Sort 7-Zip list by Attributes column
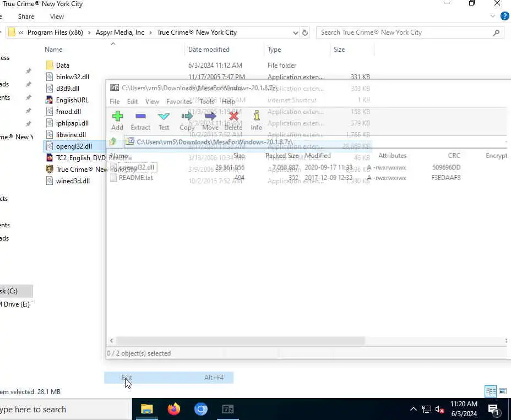Screen dimensions: 511x420 393,156
